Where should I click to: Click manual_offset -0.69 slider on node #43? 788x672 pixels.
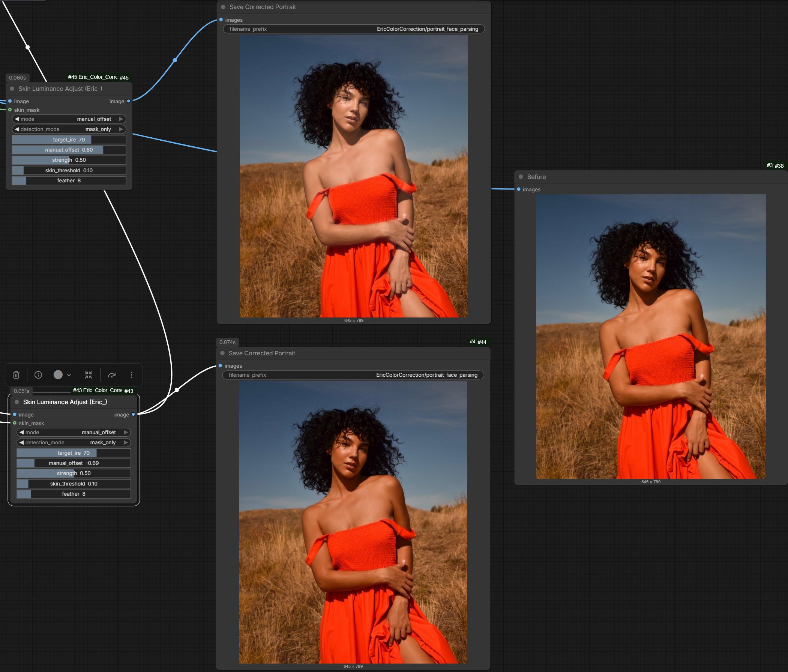point(74,463)
